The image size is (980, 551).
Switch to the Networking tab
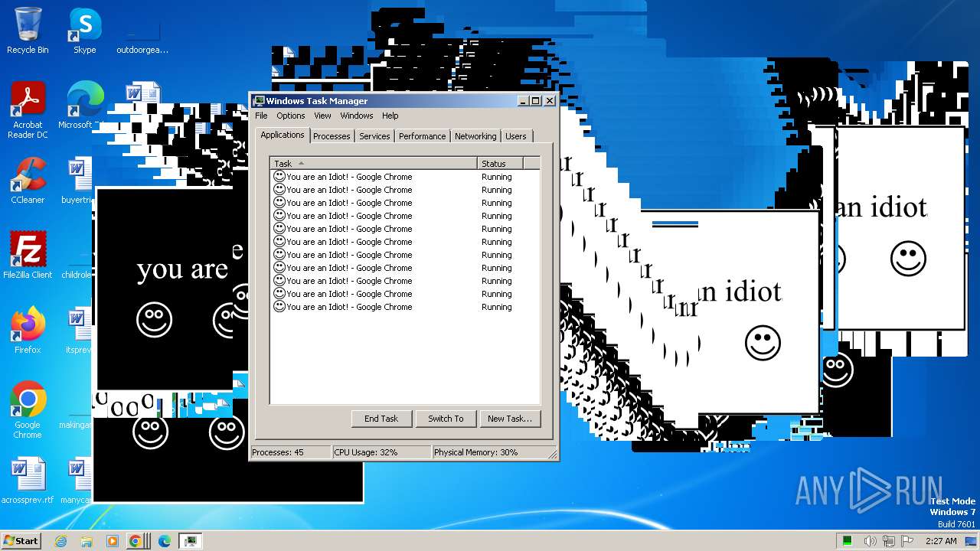(x=475, y=136)
